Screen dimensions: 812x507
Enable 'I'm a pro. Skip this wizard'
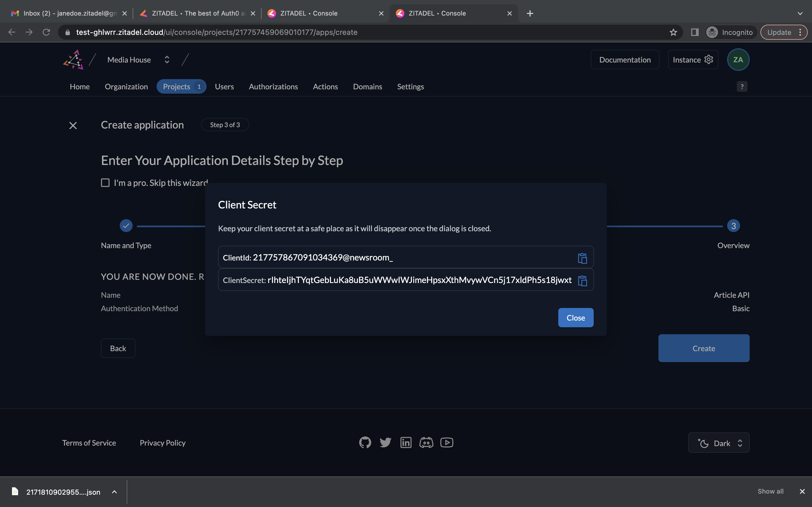(105, 183)
